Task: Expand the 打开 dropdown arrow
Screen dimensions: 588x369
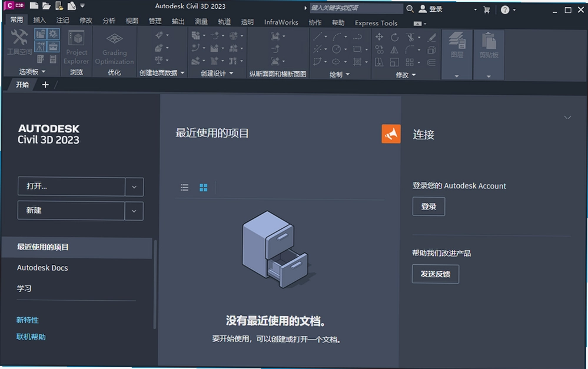Action: (x=134, y=187)
